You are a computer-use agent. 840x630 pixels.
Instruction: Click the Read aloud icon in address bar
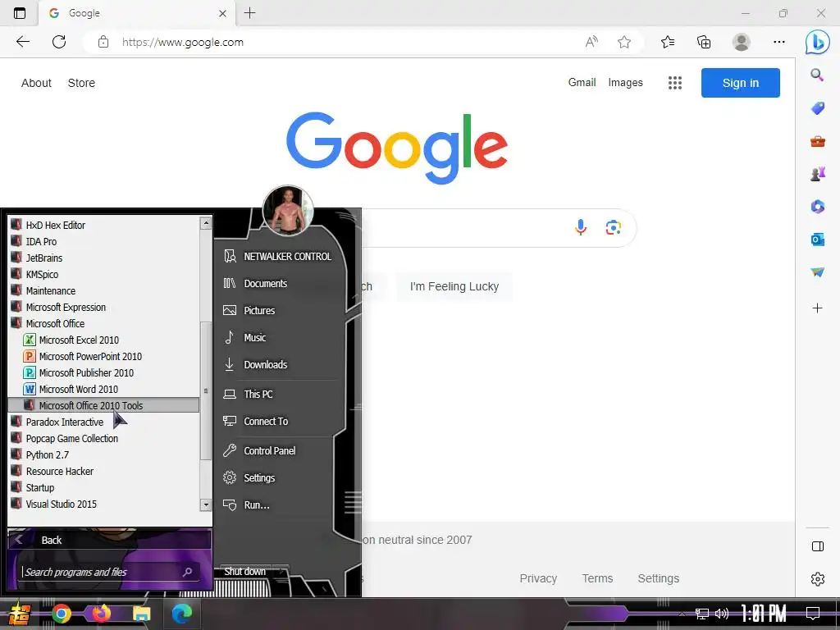pos(591,42)
